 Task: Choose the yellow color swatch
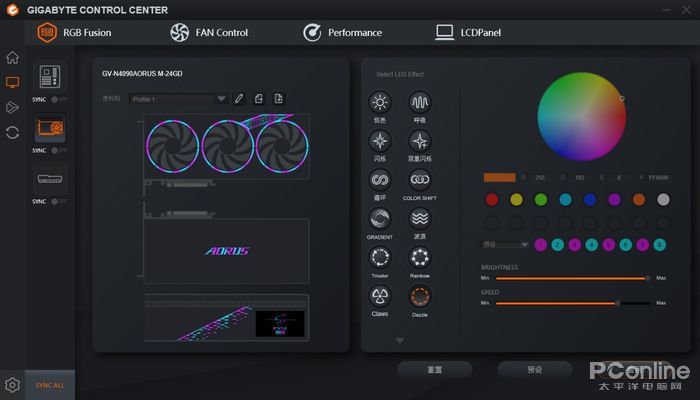click(517, 200)
